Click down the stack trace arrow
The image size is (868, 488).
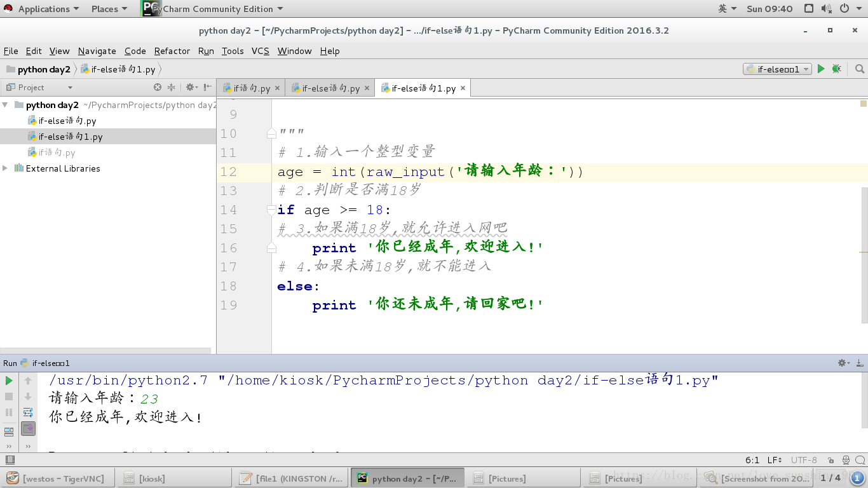pos(28,396)
